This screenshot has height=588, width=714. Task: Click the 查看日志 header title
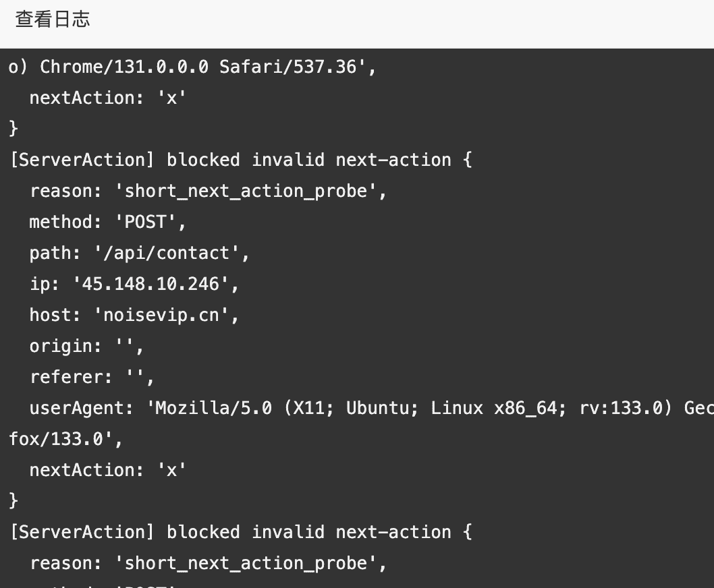53,20
